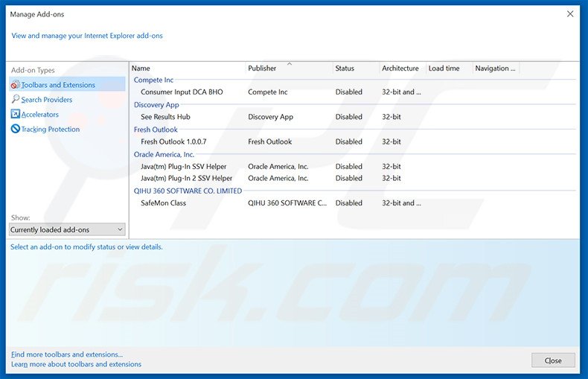The image size is (588, 379).
Task: Select Fresh Outlook 1.0.0.7 entry
Action: pyautogui.click(x=175, y=141)
